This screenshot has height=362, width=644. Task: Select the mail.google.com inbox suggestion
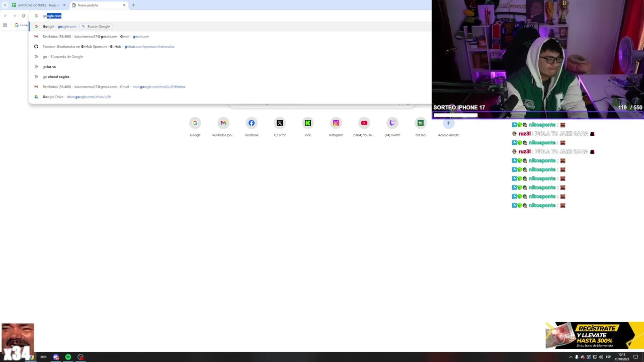click(x=229, y=86)
